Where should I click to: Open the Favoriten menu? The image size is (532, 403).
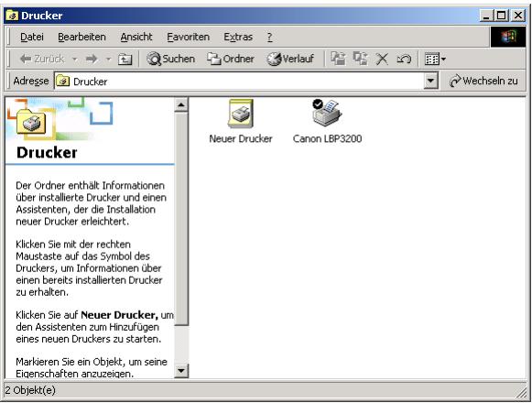[x=189, y=37]
